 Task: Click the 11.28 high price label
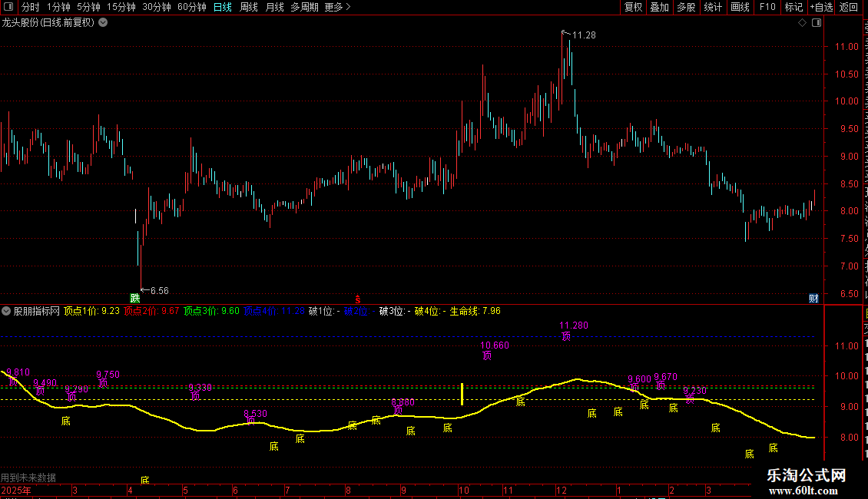[584, 35]
